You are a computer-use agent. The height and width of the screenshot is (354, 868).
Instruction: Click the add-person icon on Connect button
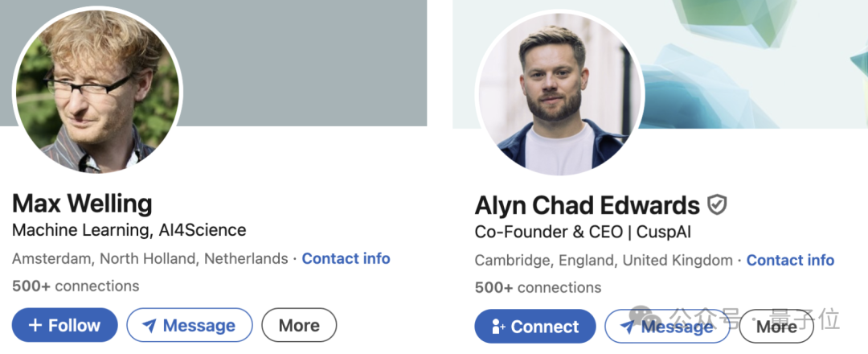click(497, 327)
